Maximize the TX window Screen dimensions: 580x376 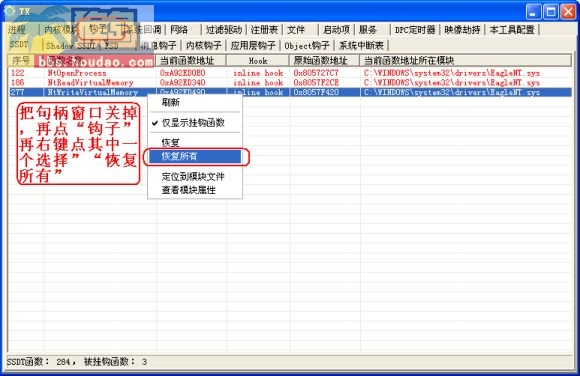(x=550, y=12)
